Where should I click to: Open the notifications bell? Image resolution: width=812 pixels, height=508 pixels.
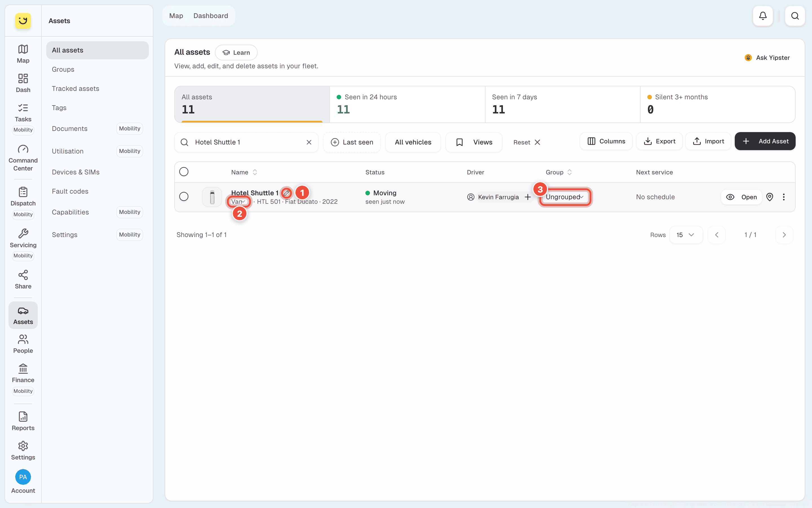(x=763, y=16)
